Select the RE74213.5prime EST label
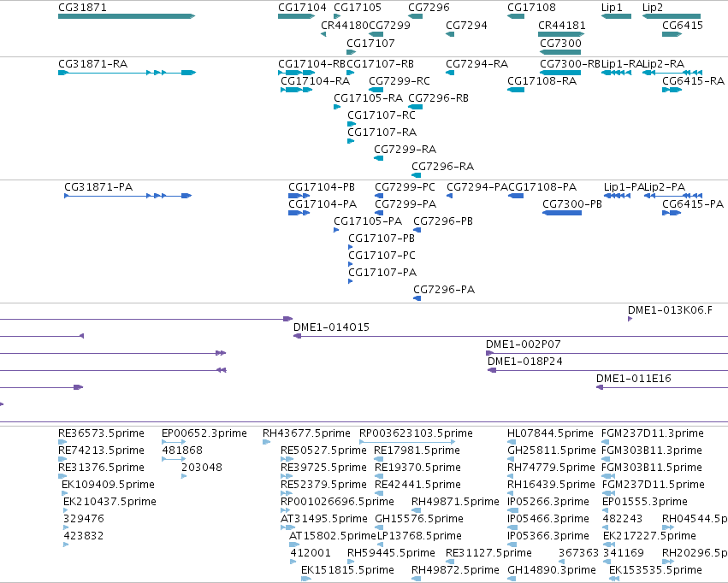This screenshot has width=728, height=583. click(x=101, y=450)
